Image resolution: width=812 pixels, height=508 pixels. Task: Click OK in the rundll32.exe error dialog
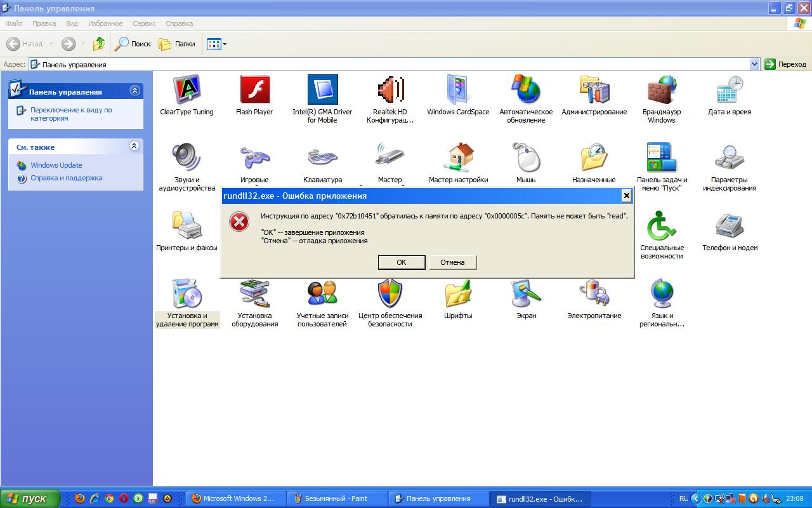[x=401, y=262]
